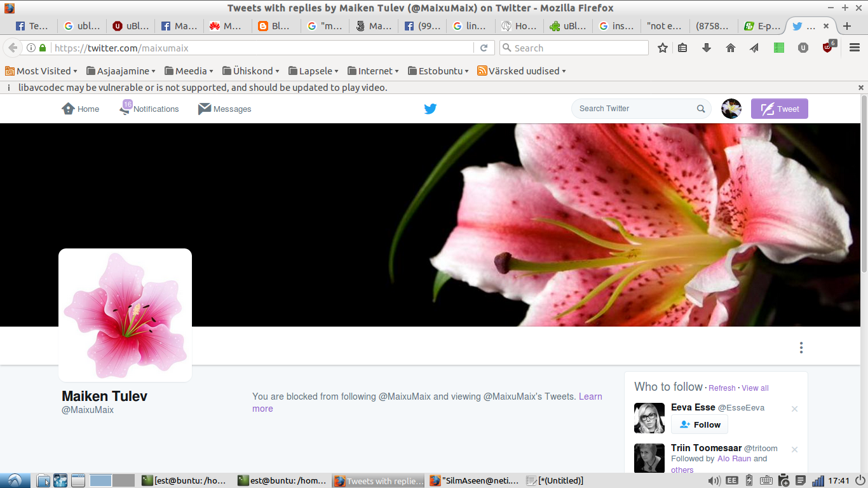Open Triin Toomesaar's profile name link
The image size is (868, 488).
click(706, 448)
